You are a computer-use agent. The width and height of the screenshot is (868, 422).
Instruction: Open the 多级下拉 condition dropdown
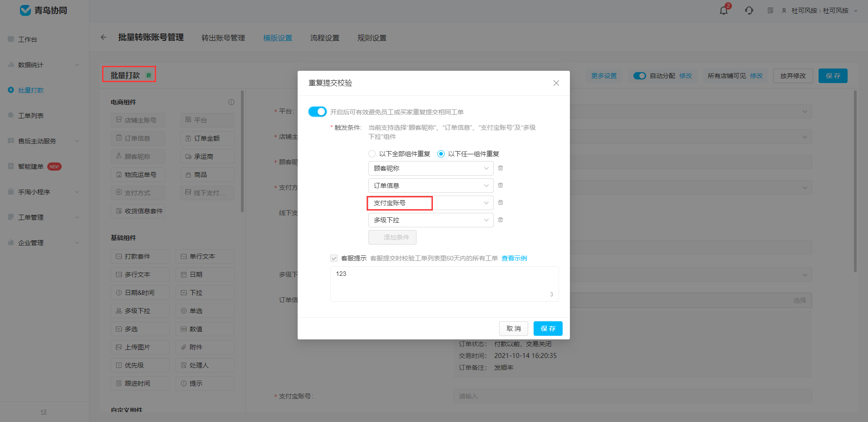point(431,220)
